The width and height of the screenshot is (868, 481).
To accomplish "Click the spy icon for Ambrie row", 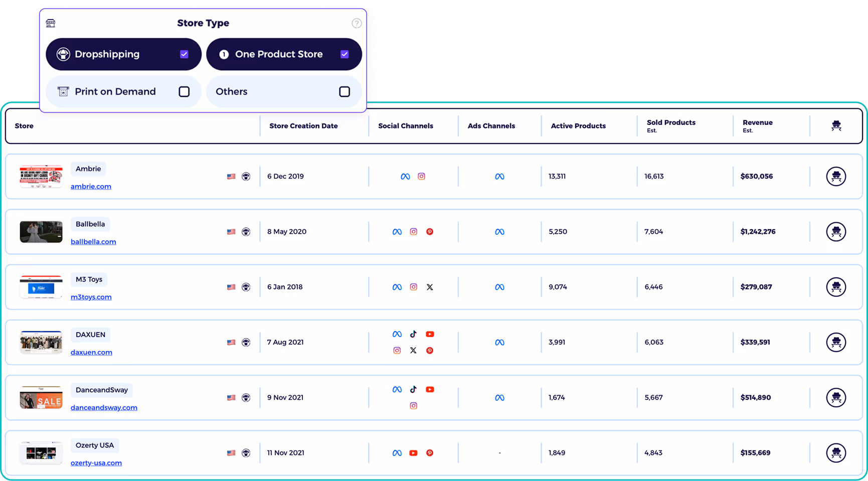I will tap(836, 177).
